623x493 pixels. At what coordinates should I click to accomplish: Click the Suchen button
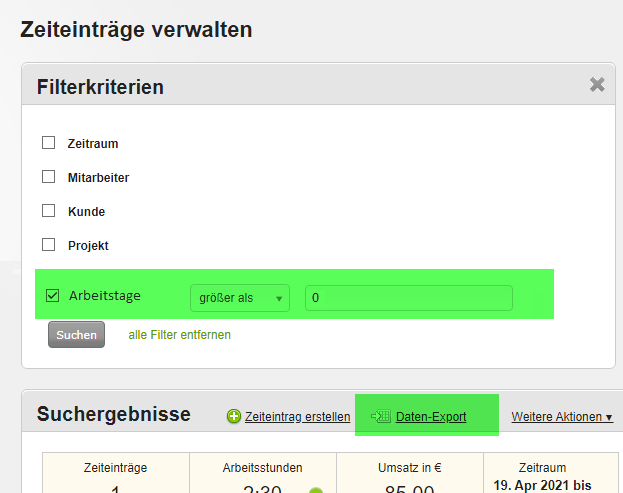pyautogui.click(x=76, y=334)
